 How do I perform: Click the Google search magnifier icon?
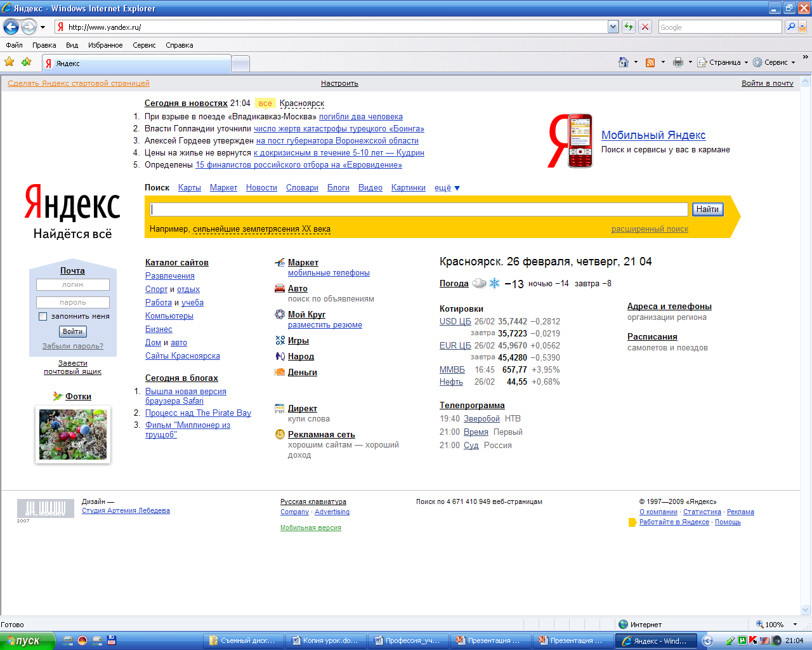[790, 27]
